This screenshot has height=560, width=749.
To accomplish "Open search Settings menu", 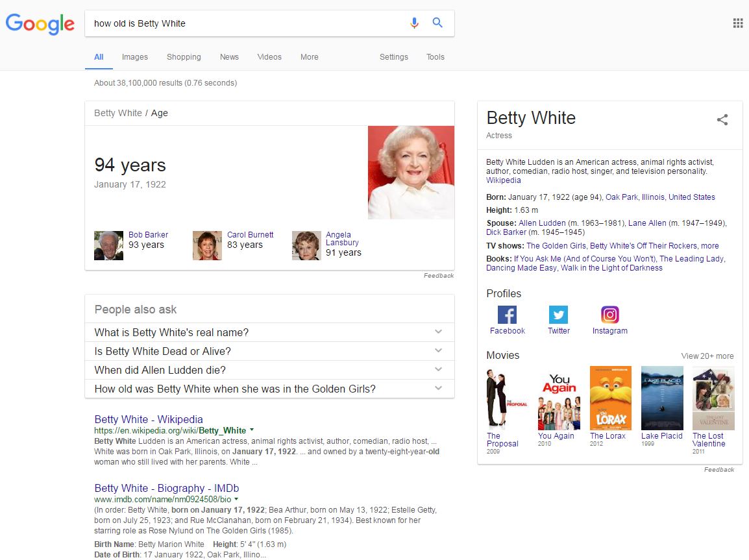I will 393,57.
